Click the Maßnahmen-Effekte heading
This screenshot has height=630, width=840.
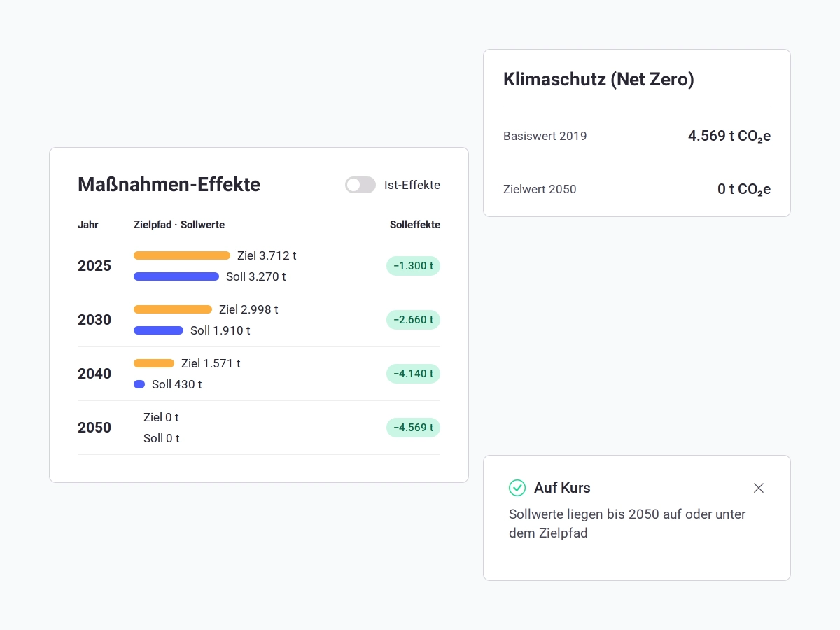point(169,185)
